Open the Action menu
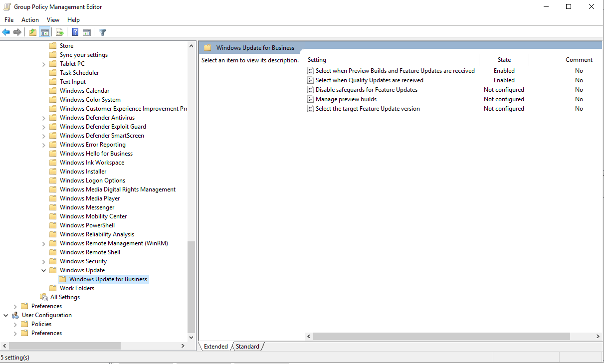Image resolution: width=604 pixels, height=364 pixels. pyautogui.click(x=30, y=20)
